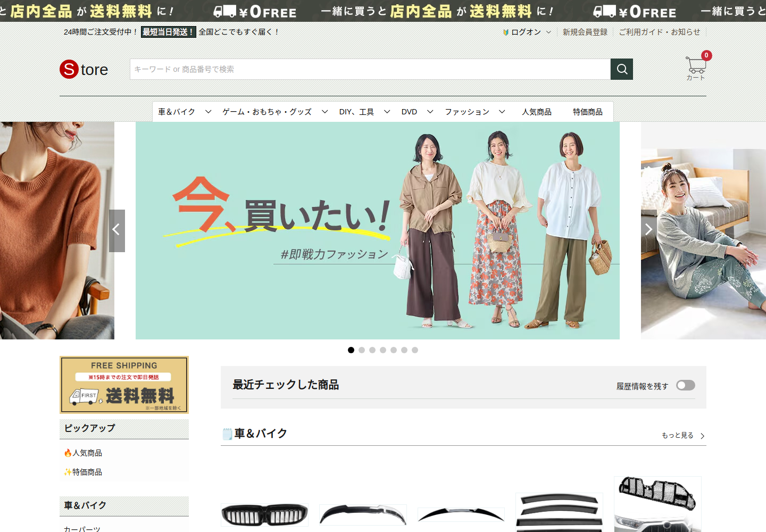The height and width of the screenshot is (532, 766).
Task: Open ファッション navigation category
Action: (467, 112)
